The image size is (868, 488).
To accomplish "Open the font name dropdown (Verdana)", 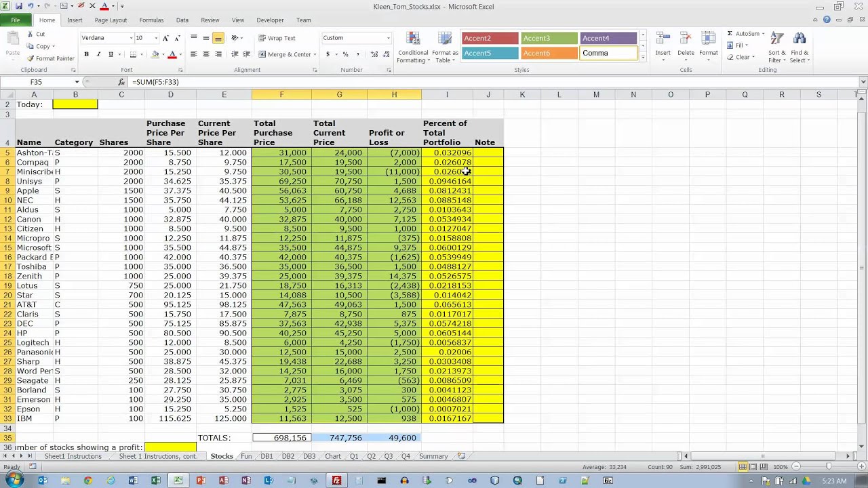I will (x=131, y=38).
